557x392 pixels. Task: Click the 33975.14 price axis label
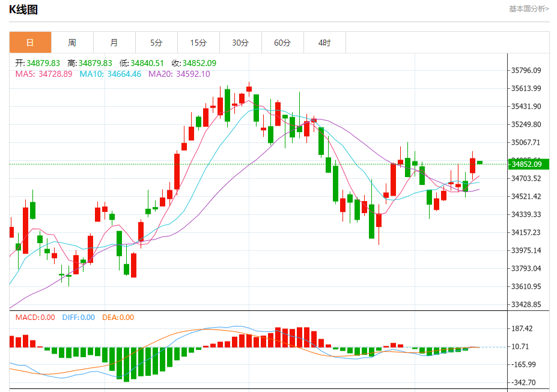point(526,250)
